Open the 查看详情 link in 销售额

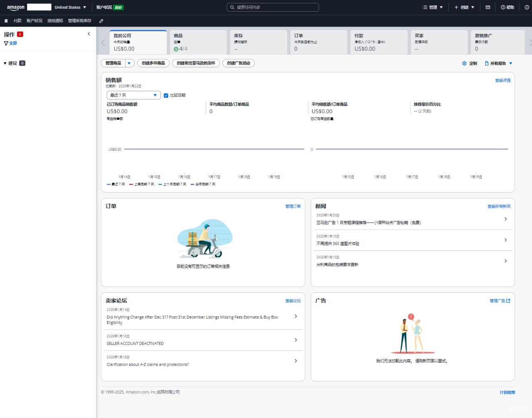[x=503, y=80]
